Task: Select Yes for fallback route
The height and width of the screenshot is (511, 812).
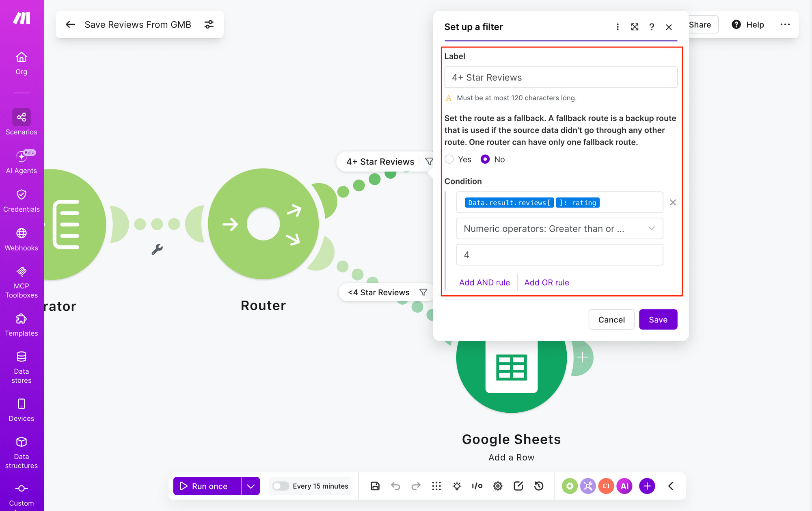Action: 449,159
